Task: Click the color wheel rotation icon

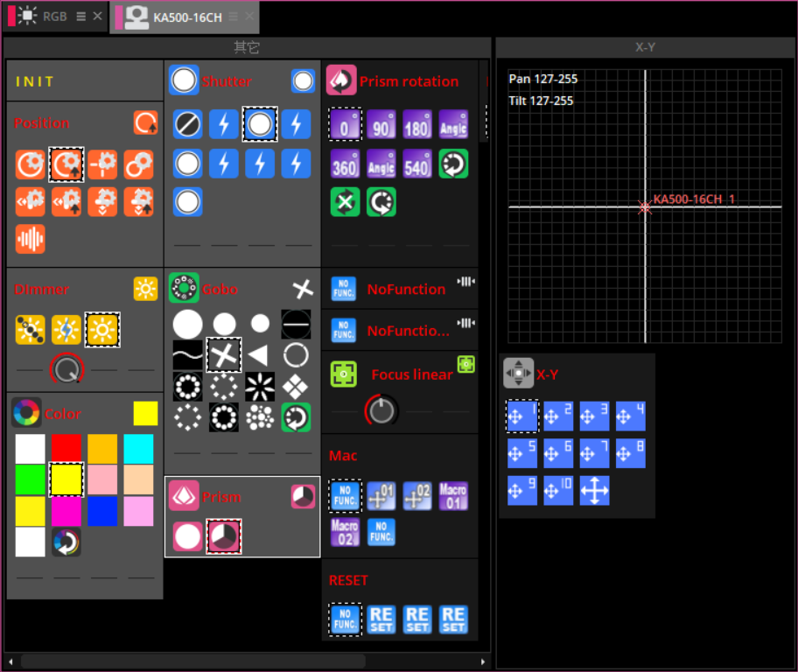Action: (66, 542)
